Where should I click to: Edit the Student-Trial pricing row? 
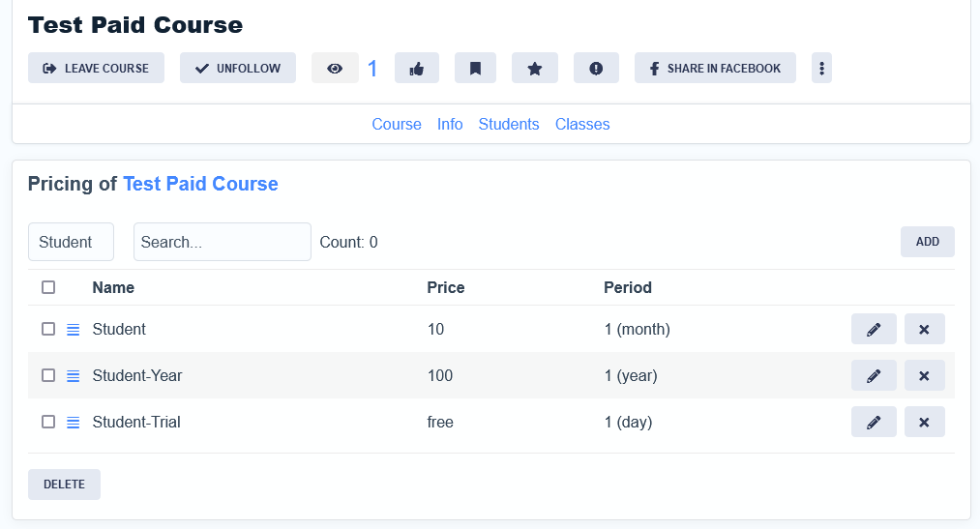[874, 422]
